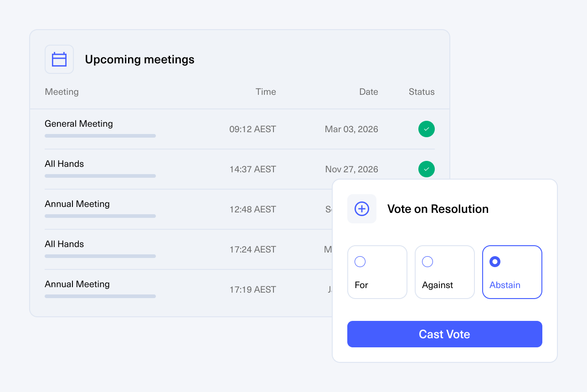Select the Against radio option
587x392 pixels.
[445, 272]
